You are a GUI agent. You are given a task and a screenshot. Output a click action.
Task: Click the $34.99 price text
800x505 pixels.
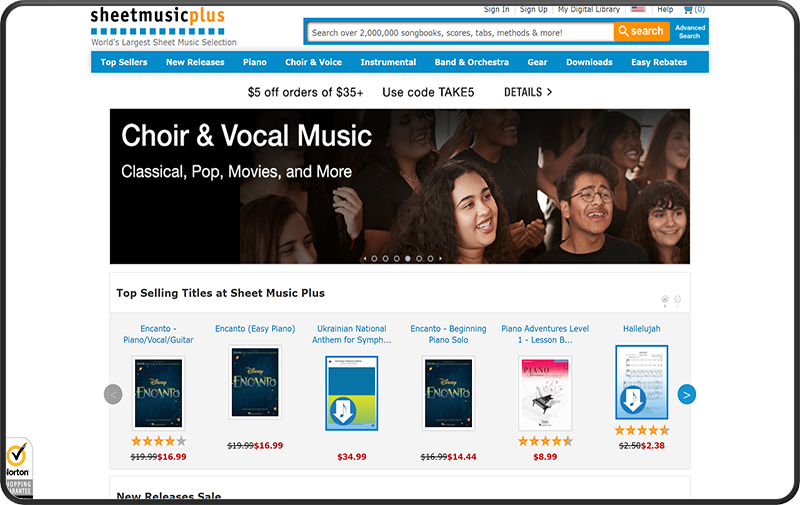click(x=352, y=457)
